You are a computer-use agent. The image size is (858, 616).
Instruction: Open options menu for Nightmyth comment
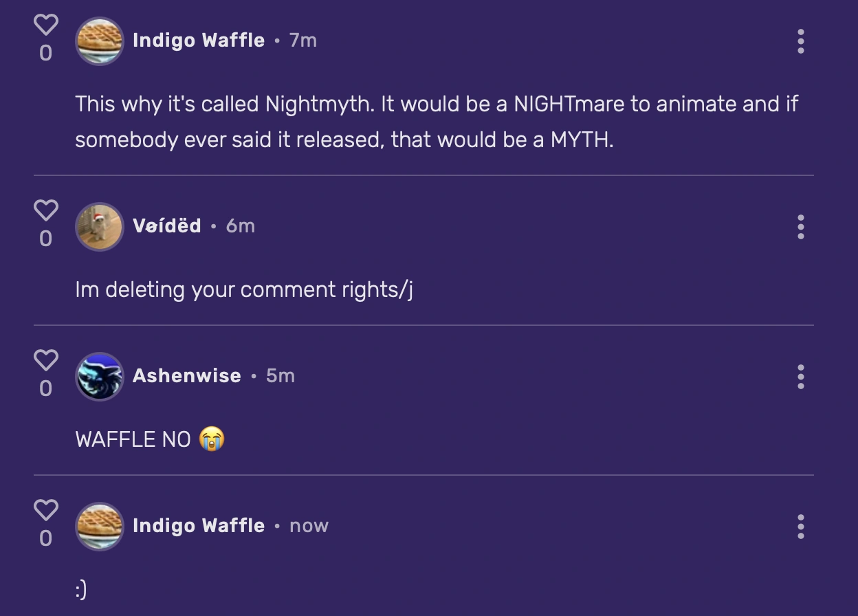click(800, 41)
